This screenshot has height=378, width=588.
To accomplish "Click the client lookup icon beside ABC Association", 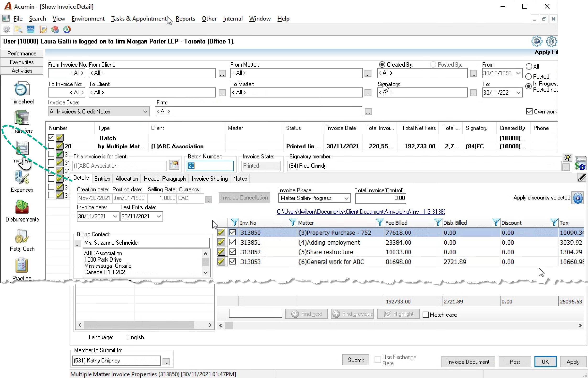I will point(174,165).
